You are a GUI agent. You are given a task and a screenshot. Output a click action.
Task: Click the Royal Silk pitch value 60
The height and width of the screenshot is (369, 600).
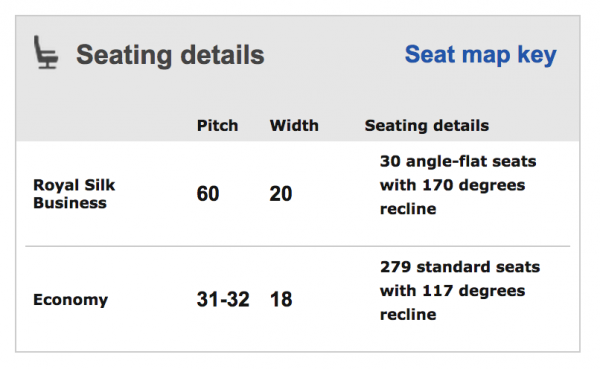[x=208, y=194]
